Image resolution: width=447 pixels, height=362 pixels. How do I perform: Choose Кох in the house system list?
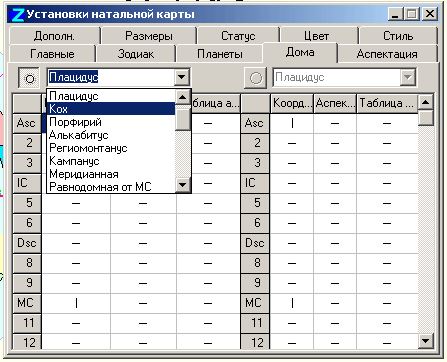[x=111, y=109]
